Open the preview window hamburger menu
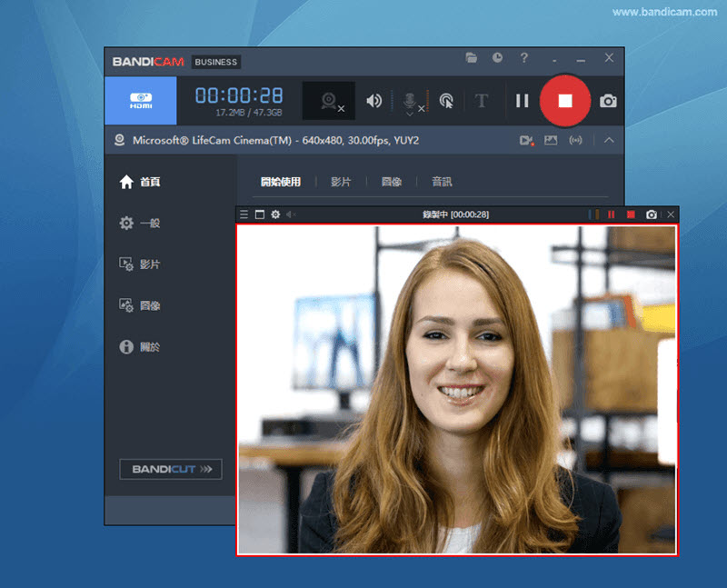 point(244,214)
